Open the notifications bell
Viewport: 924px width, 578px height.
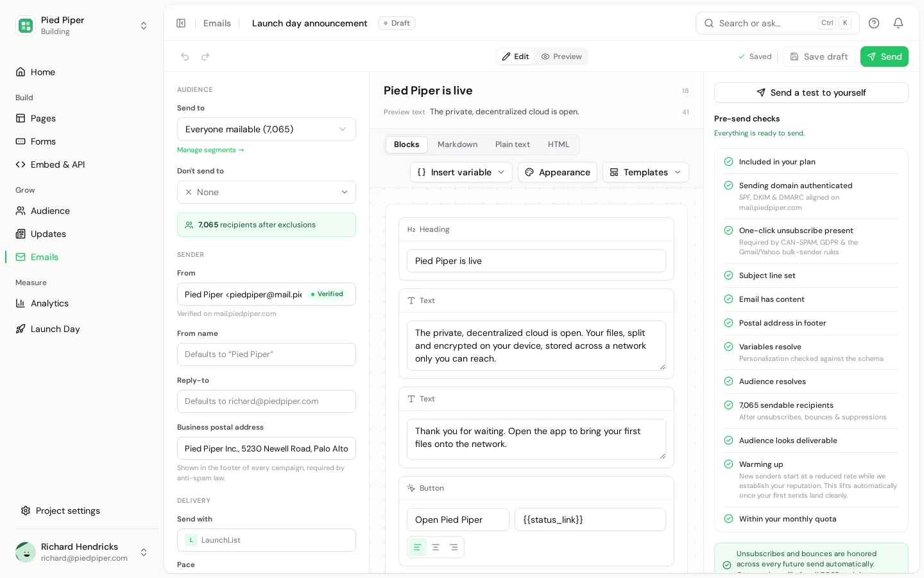[x=898, y=23]
